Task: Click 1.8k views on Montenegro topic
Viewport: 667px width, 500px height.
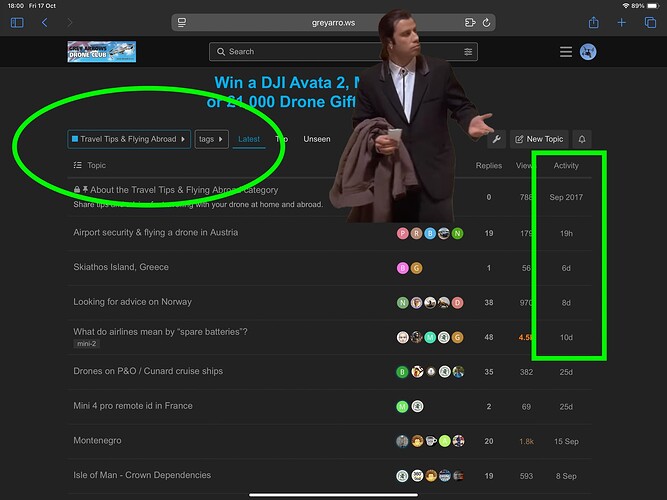Action: click(526, 441)
